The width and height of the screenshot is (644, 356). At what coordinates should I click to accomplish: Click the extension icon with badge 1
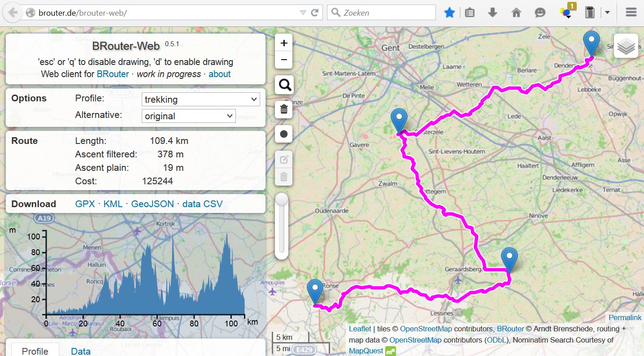click(x=567, y=12)
